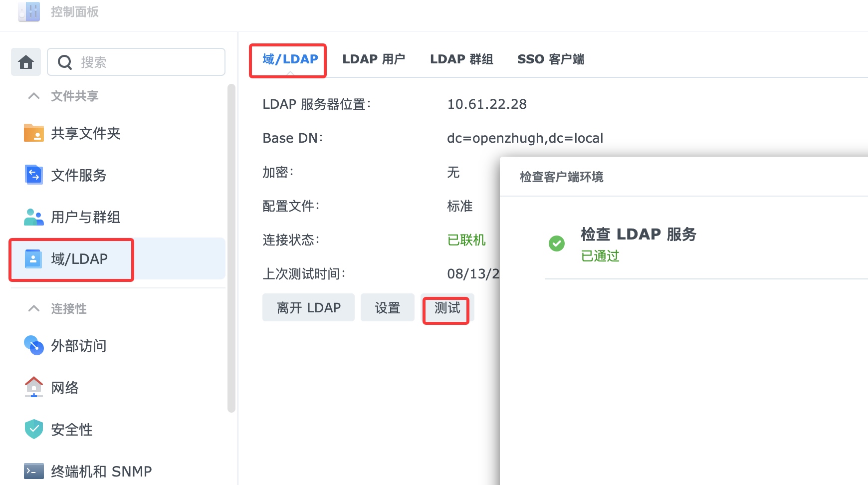Image resolution: width=868 pixels, height=485 pixels.
Task: Collapse the 连接性 section chevron
Action: tap(34, 308)
